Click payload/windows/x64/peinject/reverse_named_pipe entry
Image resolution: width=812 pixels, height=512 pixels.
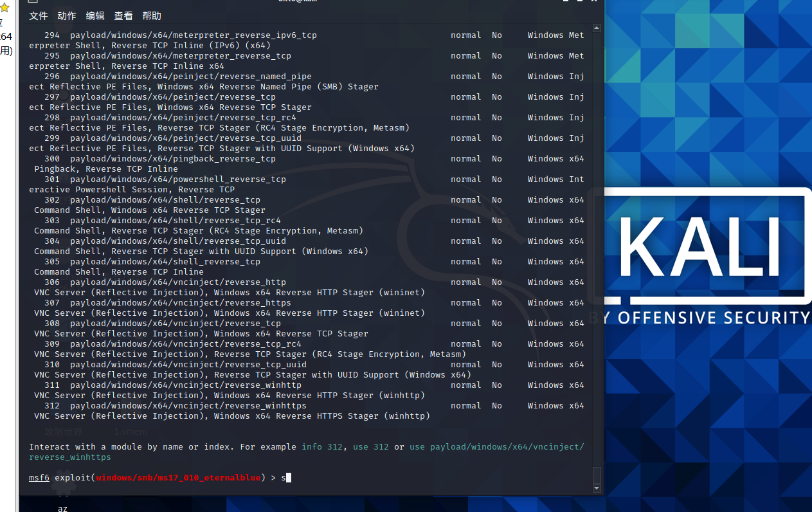coord(191,77)
